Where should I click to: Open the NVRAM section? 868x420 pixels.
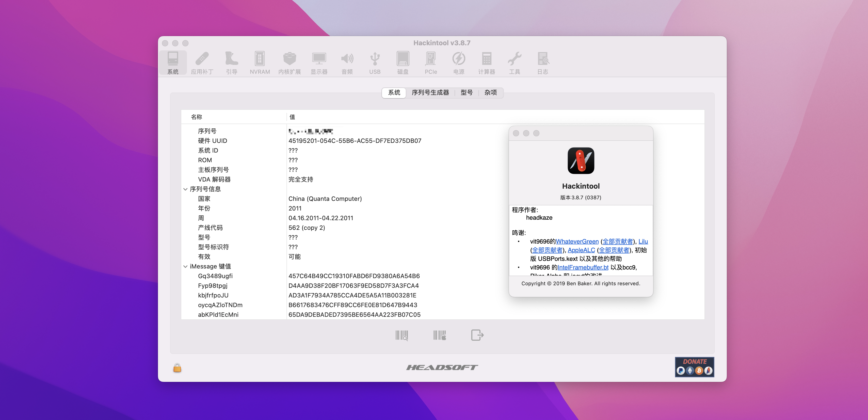pyautogui.click(x=260, y=63)
